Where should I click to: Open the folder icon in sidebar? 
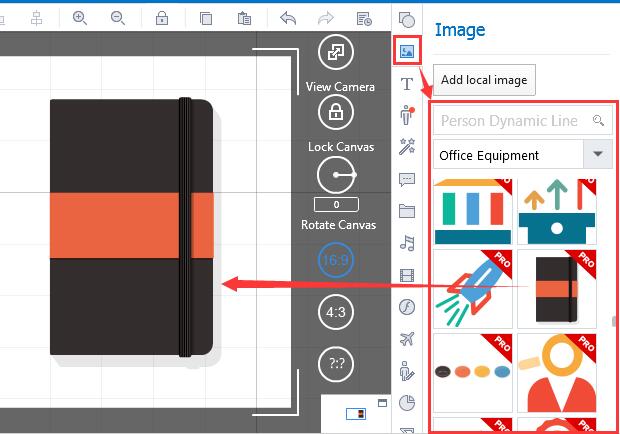(x=407, y=211)
